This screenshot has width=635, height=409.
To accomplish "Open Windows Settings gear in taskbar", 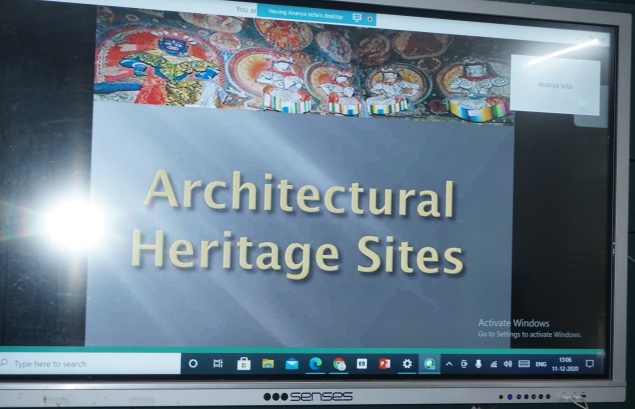I will tap(407, 364).
